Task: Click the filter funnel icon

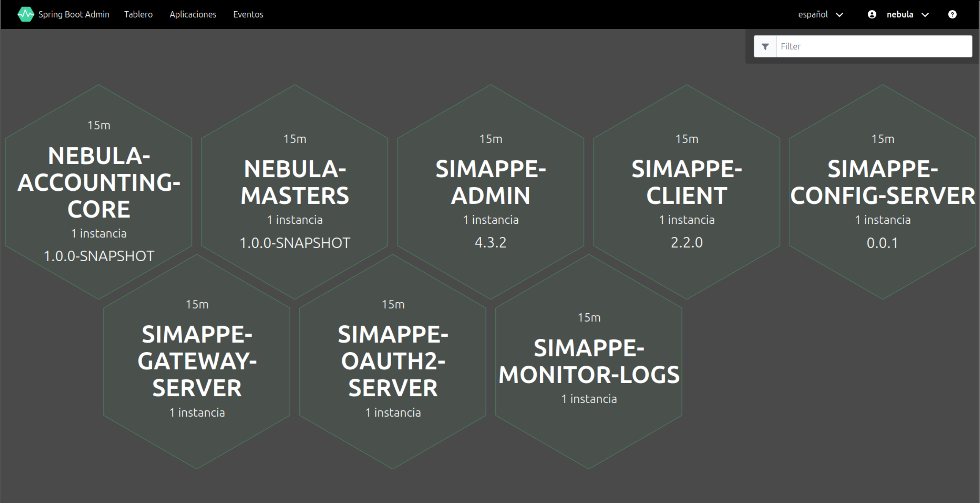Action: coord(765,46)
